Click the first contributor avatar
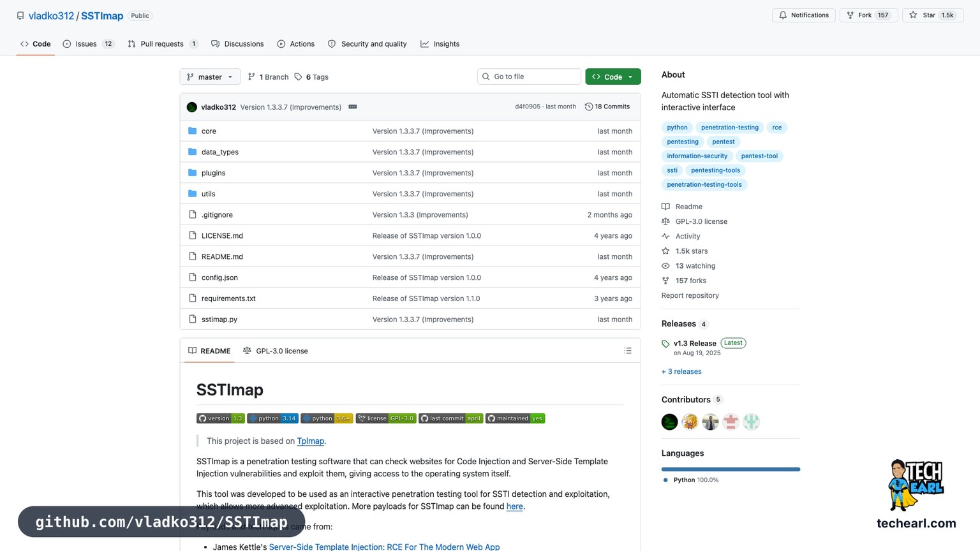Image resolution: width=980 pixels, height=551 pixels. click(669, 422)
